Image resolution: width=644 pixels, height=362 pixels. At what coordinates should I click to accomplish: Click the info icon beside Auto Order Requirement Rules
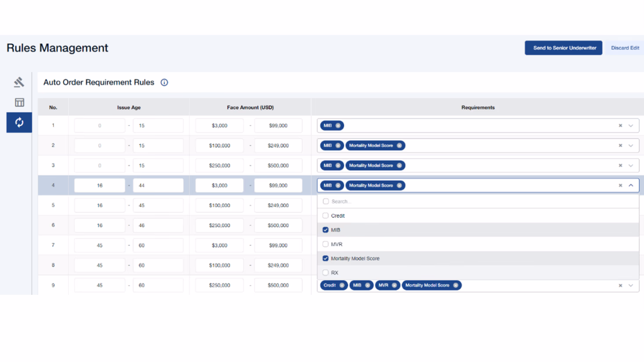pyautogui.click(x=164, y=82)
